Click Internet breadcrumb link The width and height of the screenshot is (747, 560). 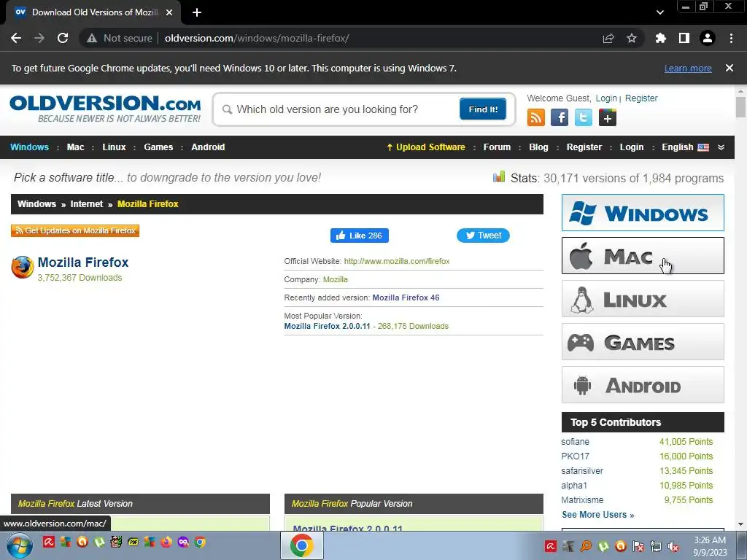(87, 204)
